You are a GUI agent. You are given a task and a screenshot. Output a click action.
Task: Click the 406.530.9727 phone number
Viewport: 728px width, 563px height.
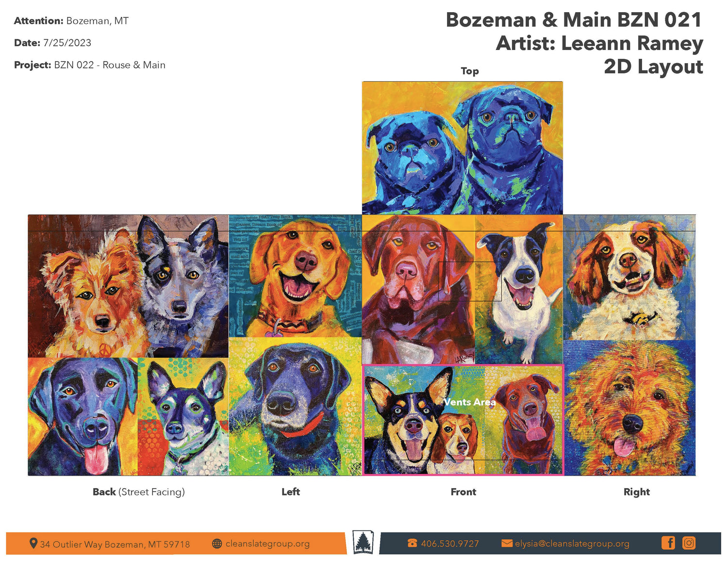[450, 544]
